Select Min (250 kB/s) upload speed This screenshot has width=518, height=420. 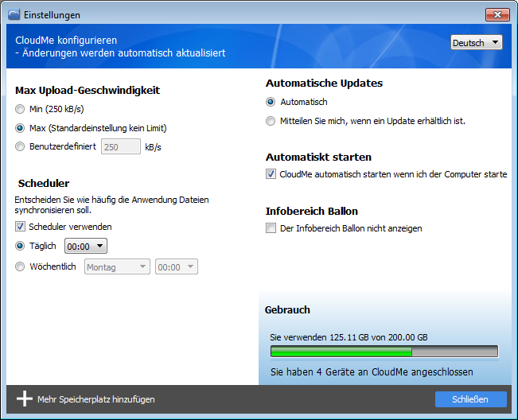[21, 109]
